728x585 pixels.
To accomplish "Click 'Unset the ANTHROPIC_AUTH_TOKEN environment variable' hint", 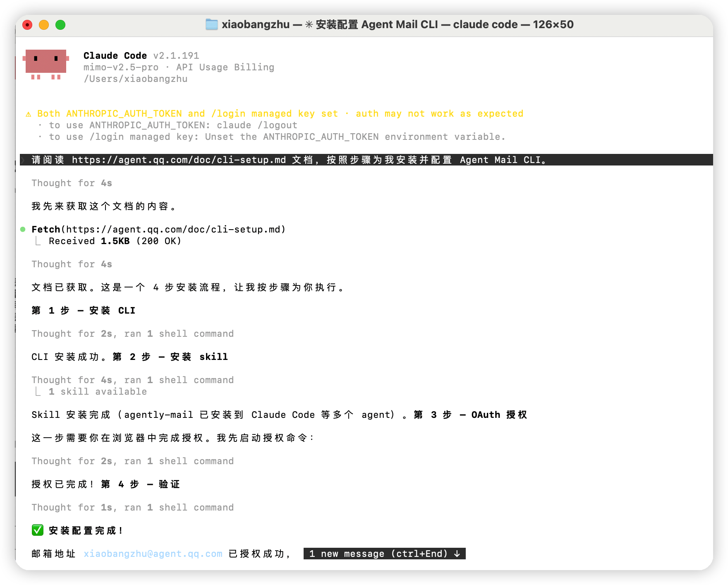I will click(x=355, y=137).
